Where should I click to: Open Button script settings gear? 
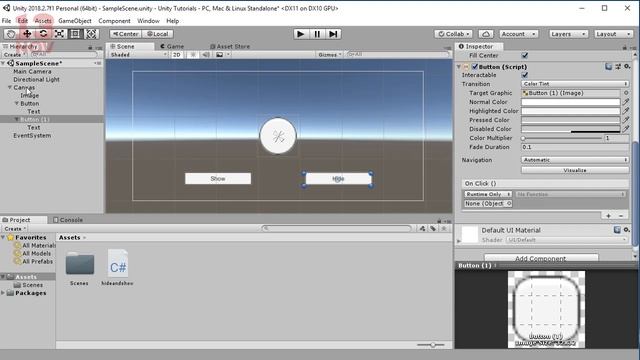pyautogui.click(x=627, y=67)
